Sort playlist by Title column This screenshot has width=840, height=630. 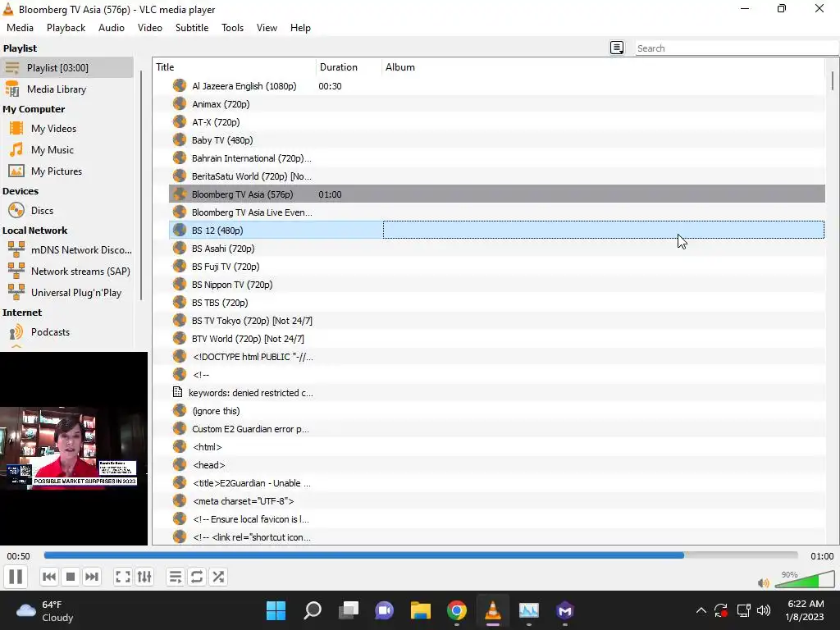click(x=235, y=67)
